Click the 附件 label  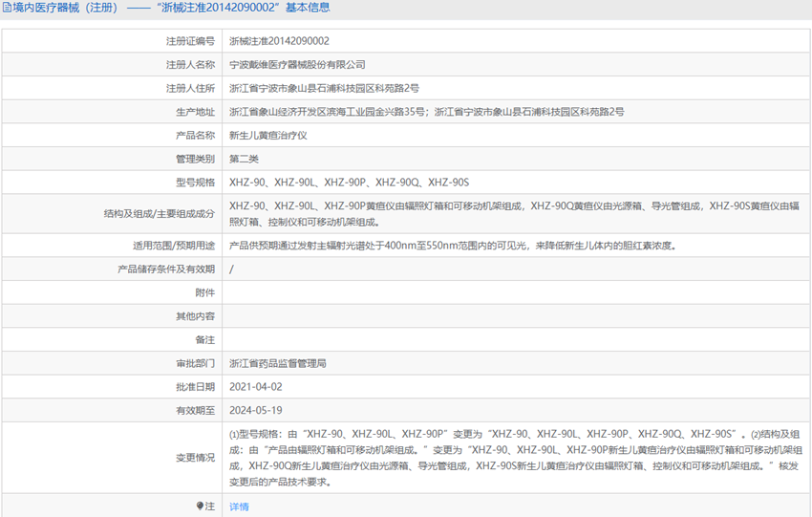(205, 292)
